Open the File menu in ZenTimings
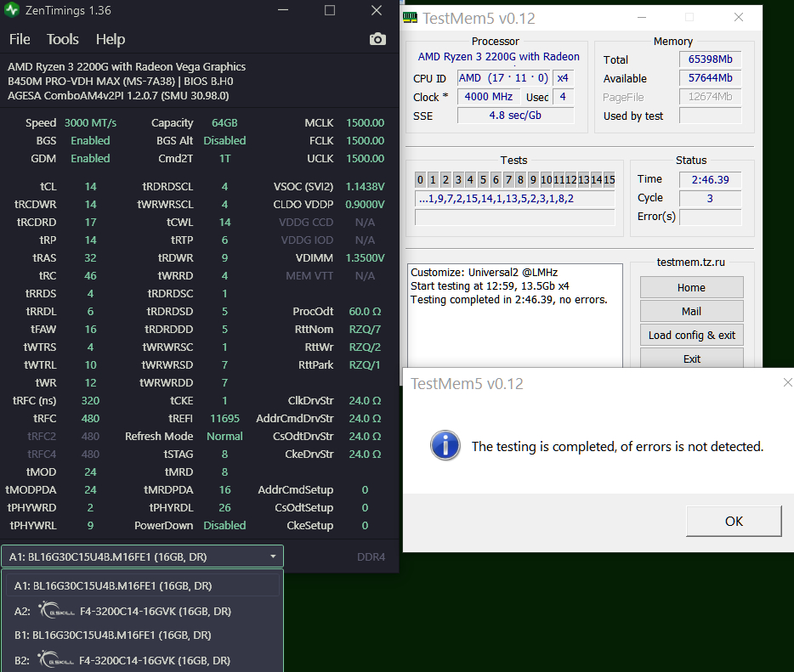The width and height of the screenshot is (794, 672). coord(20,39)
